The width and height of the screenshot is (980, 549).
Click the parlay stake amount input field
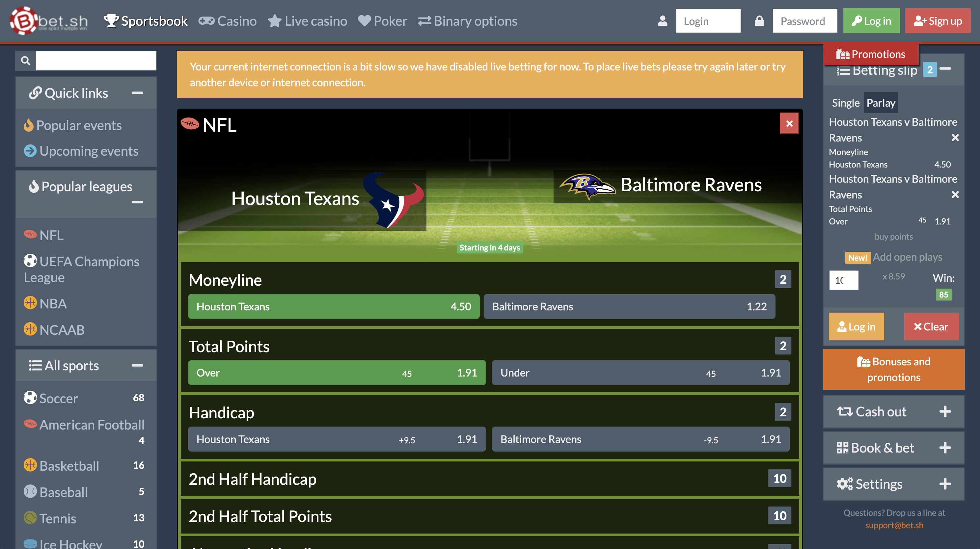tap(844, 280)
